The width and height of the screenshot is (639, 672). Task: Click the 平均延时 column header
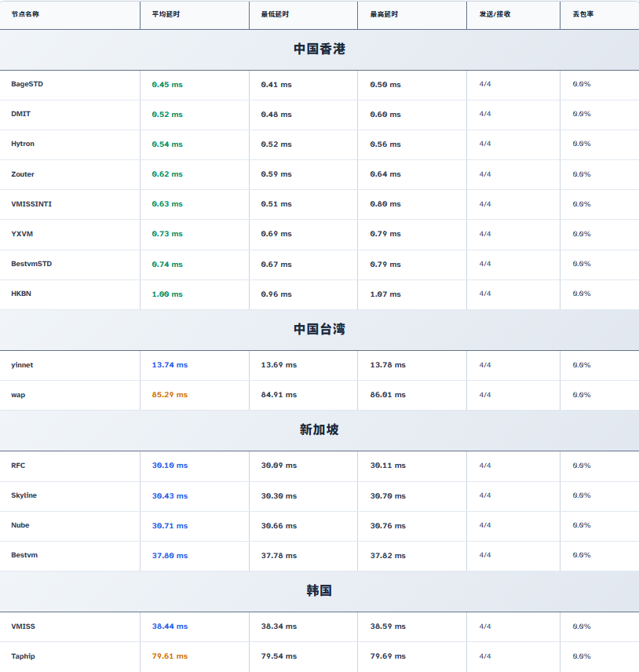click(166, 14)
